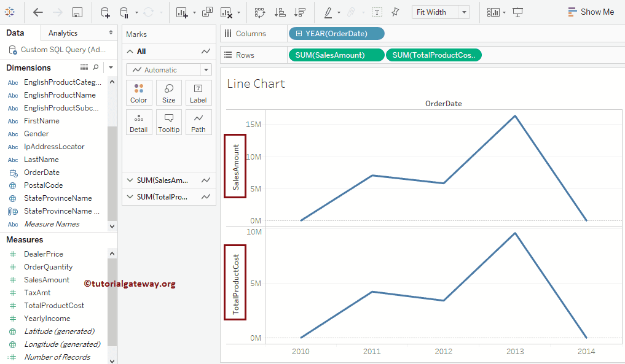Click the Save workbook icon
Screen dimensions: 625x364
tap(77, 12)
